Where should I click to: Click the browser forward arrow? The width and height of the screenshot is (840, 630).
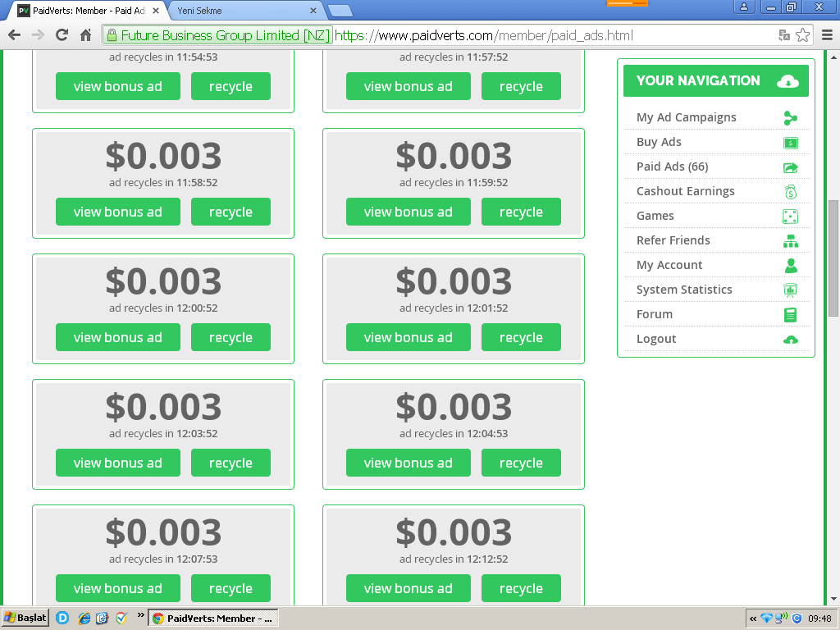coord(38,35)
